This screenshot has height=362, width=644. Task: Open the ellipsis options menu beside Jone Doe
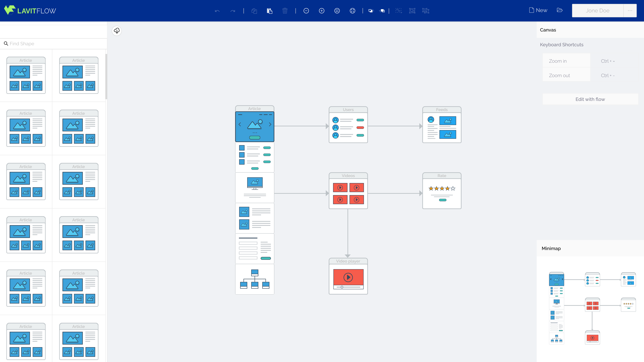(630, 10)
